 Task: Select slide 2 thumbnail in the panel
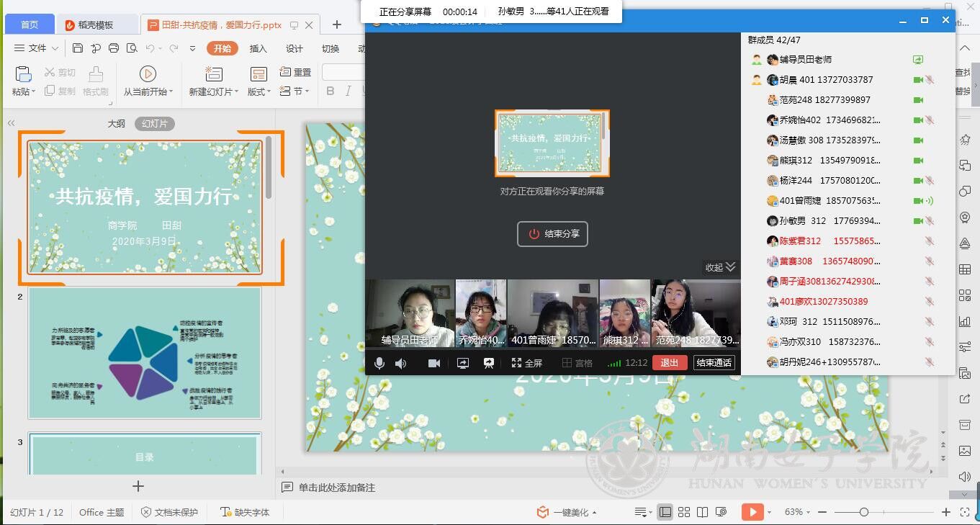click(145, 353)
